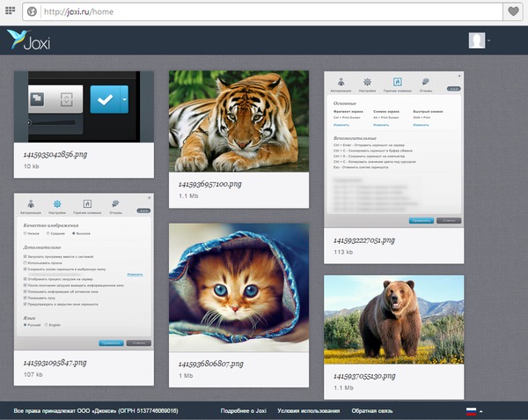Open the blue checkmark button screenshot thumbnail
The image size is (528, 420).
tap(84, 107)
